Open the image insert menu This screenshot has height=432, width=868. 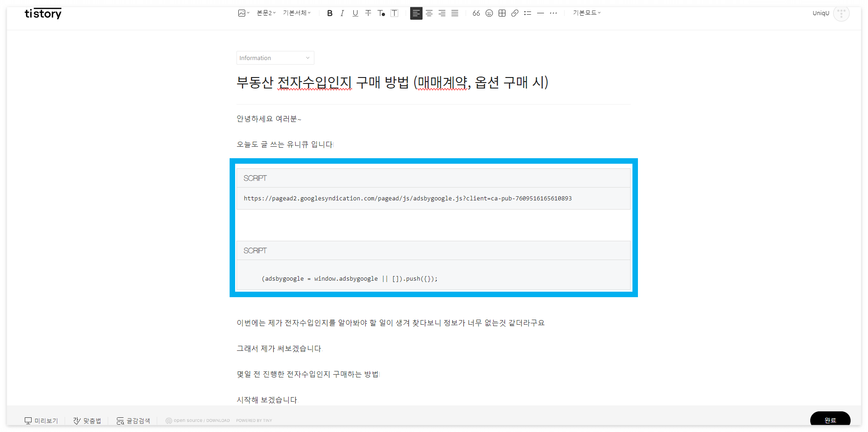pyautogui.click(x=243, y=13)
